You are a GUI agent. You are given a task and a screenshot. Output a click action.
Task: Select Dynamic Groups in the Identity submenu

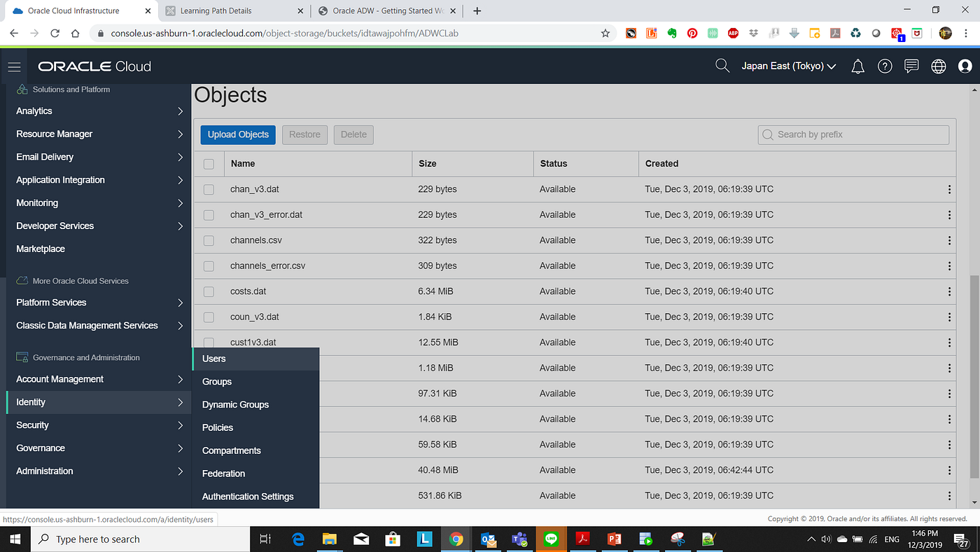(x=255, y=405)
